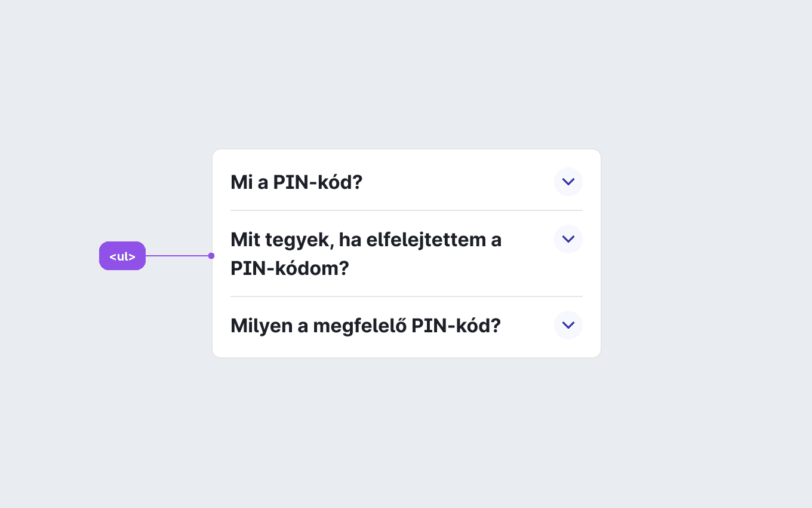Screen dimensions: 812x508
Task: Click the round down-arrow icon in last row
Action: (x=568, y=325)
